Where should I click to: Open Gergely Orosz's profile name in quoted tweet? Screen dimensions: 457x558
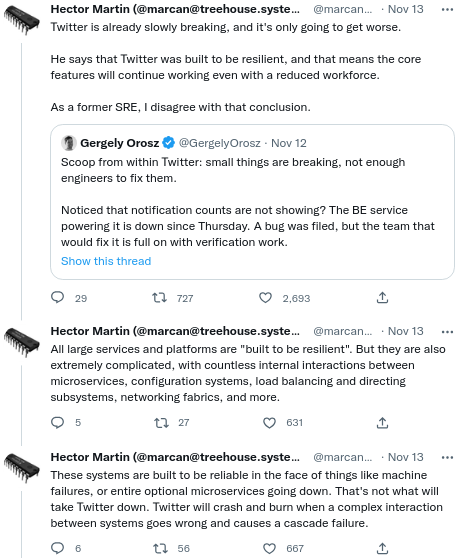click(120, 143)
